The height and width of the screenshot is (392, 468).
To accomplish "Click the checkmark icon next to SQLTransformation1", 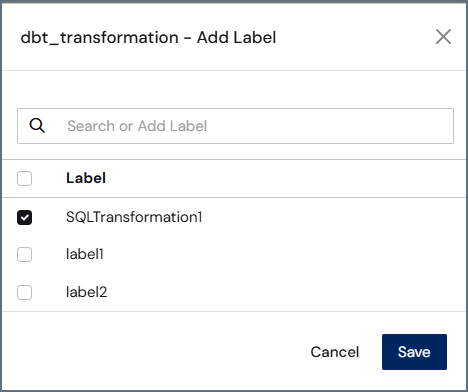I will click(x=24, y=217).
